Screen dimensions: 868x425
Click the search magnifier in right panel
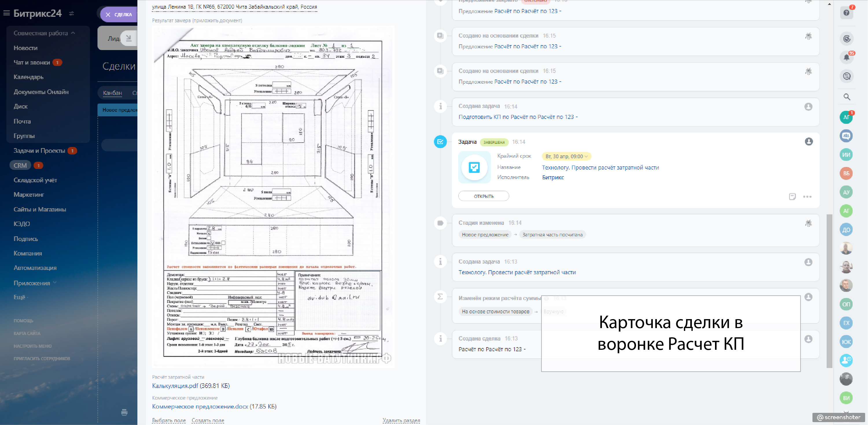pyautogui.click(x=846, y=97)
